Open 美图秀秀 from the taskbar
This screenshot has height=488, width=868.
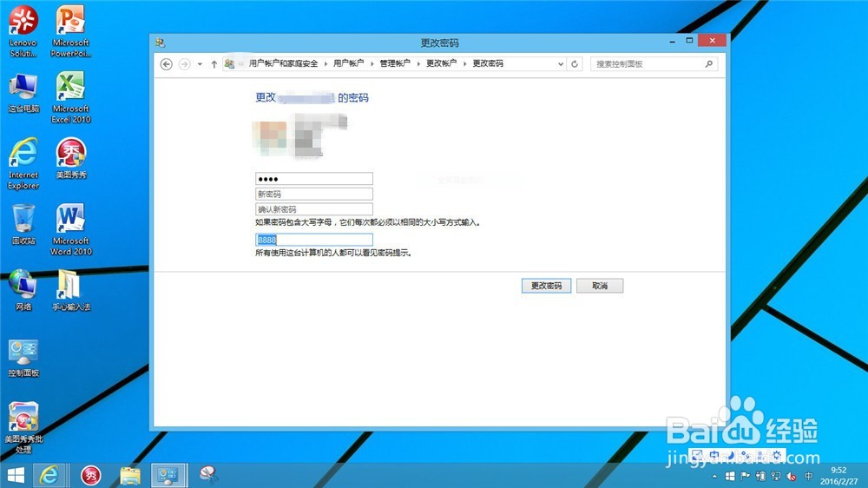click(x=91, y=475)
